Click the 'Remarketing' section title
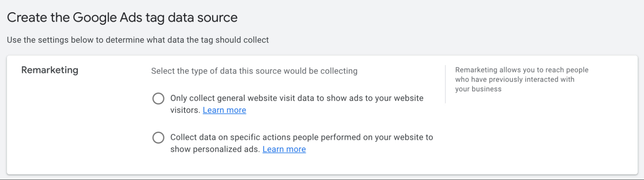The width and height of the screenshot is (644, 180). pyautogui.click(x=50, y=70)
